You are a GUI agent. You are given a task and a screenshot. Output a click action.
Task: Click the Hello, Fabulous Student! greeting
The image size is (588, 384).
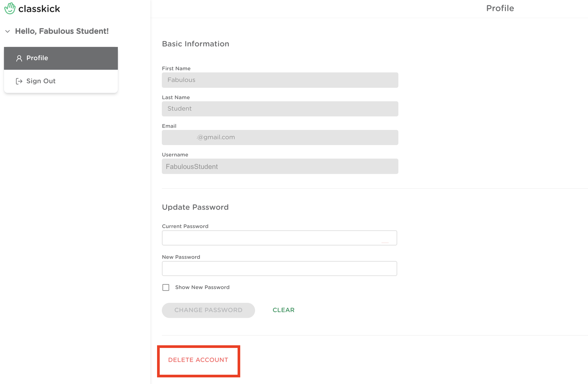coord(62,31)
